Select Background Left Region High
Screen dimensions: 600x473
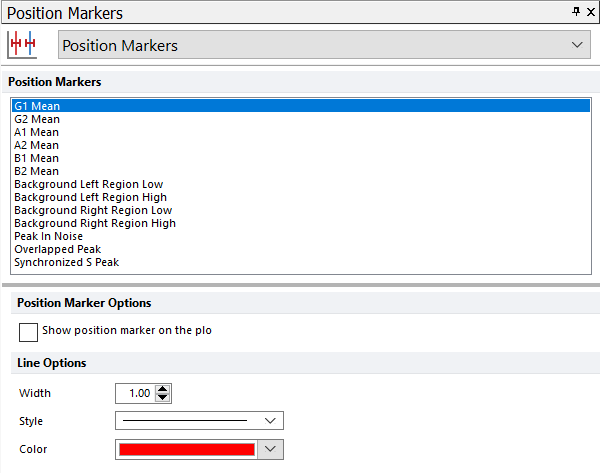point(301,197)
